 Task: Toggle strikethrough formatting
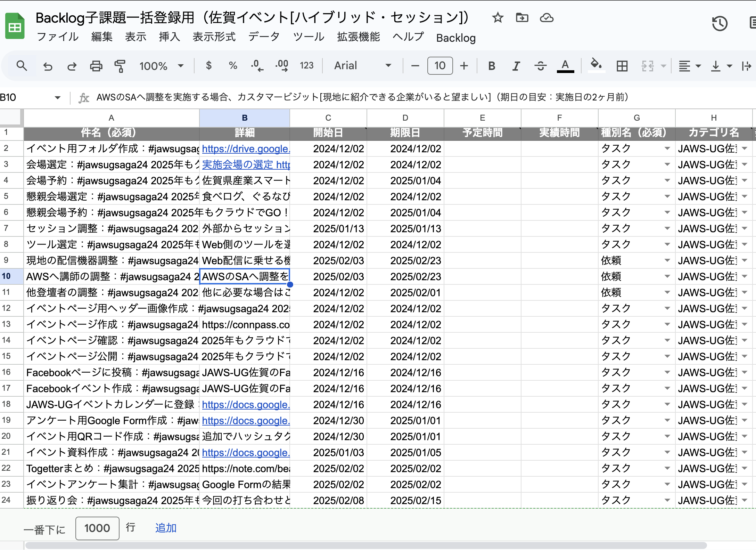(x=541, y=66)
